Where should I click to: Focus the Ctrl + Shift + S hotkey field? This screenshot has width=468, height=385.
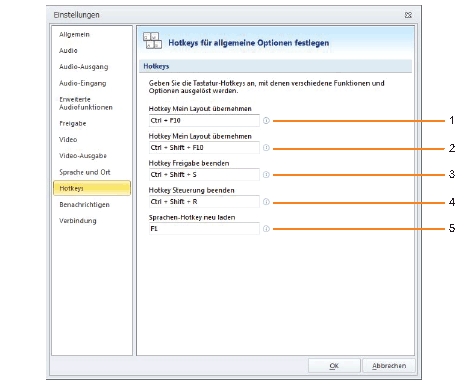click(204, 175)
